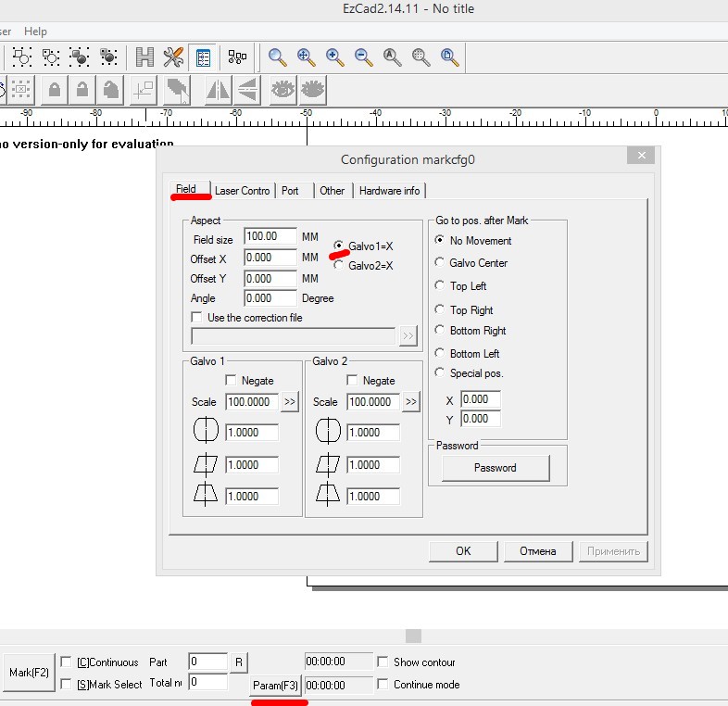Image resolution: width=728 pixels, height=706 pixels.
Task: Tick Negate under Galvo 1
Action: pos(231,380)
